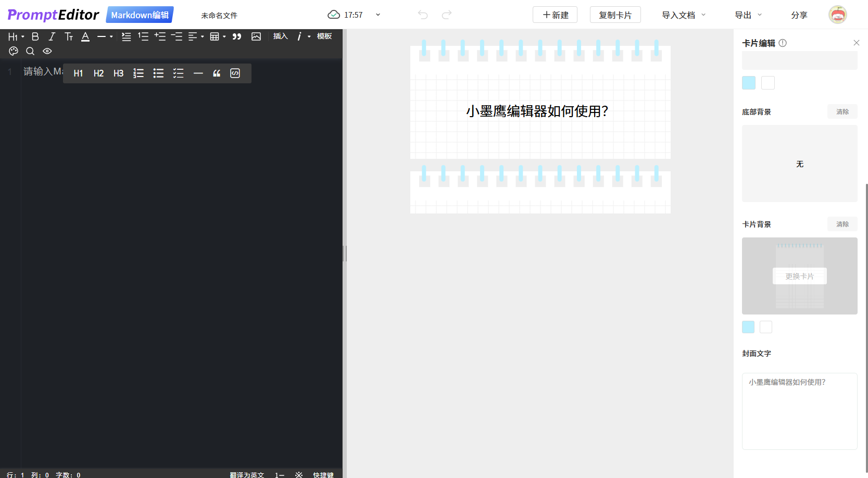Select H2 in the floating toolbar
Viewport: 868px width, 478px height.
(98, 73)
